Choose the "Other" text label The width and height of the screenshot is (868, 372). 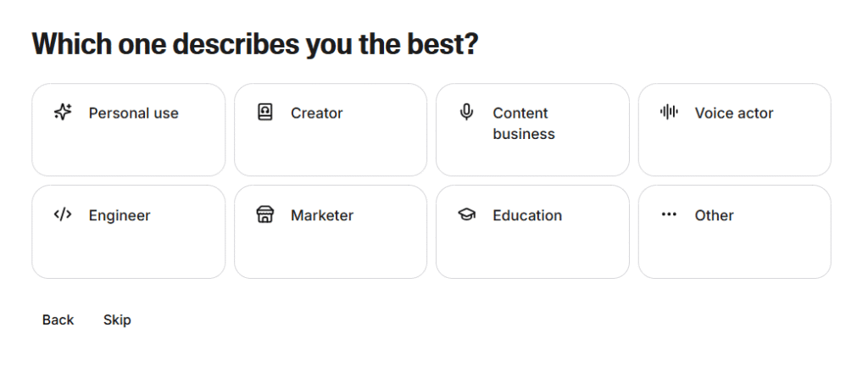click(714, 215)
